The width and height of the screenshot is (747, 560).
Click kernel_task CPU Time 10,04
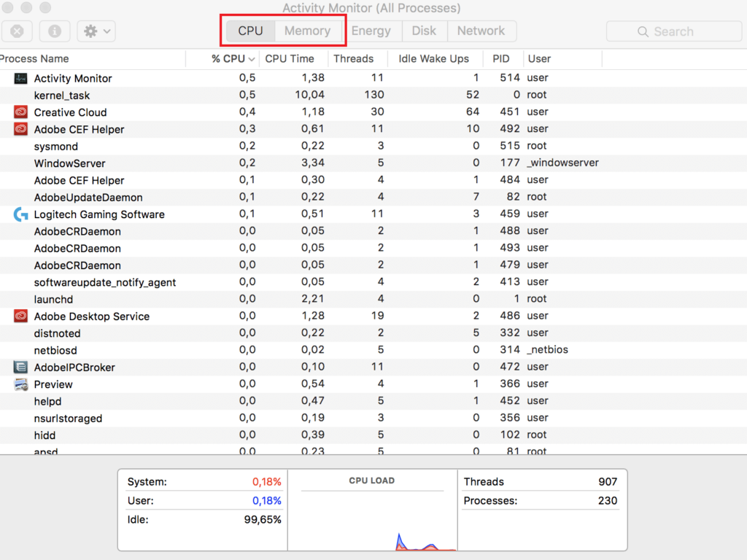tap(309, 95)
